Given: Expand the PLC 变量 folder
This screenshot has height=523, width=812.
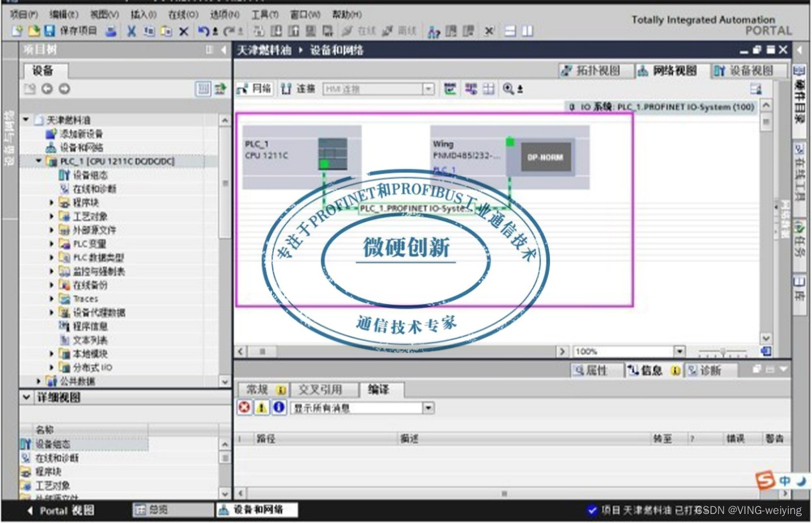Looking at the screenshot, I should (52, 244).
